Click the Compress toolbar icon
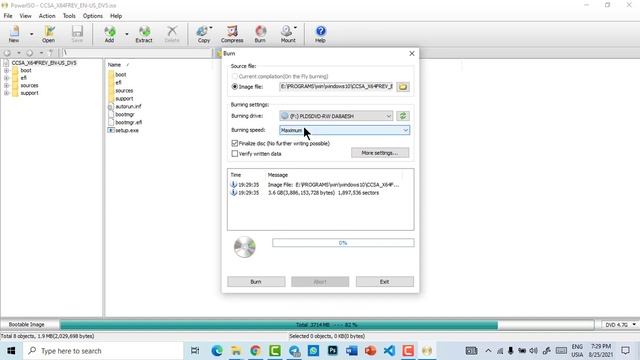The height and width of the screenshot is (360, 640). pos(232,34)
